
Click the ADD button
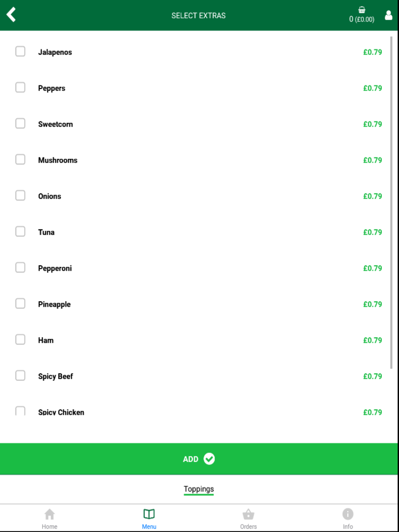click(x=199, y=459)
